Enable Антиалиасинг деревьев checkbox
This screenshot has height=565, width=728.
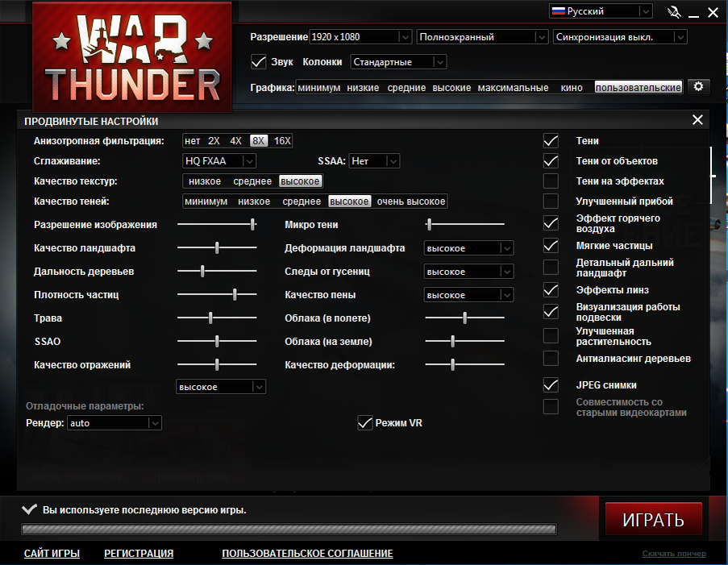point(551,359)
